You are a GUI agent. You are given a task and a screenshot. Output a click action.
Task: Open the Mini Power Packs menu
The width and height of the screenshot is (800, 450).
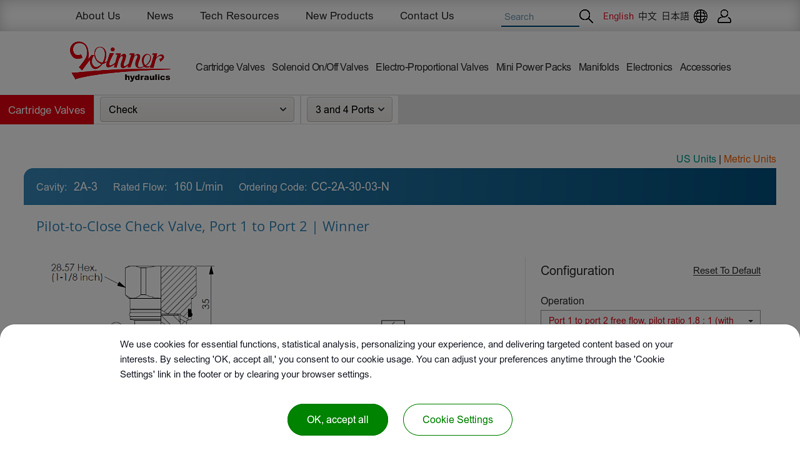click(533, 67)
